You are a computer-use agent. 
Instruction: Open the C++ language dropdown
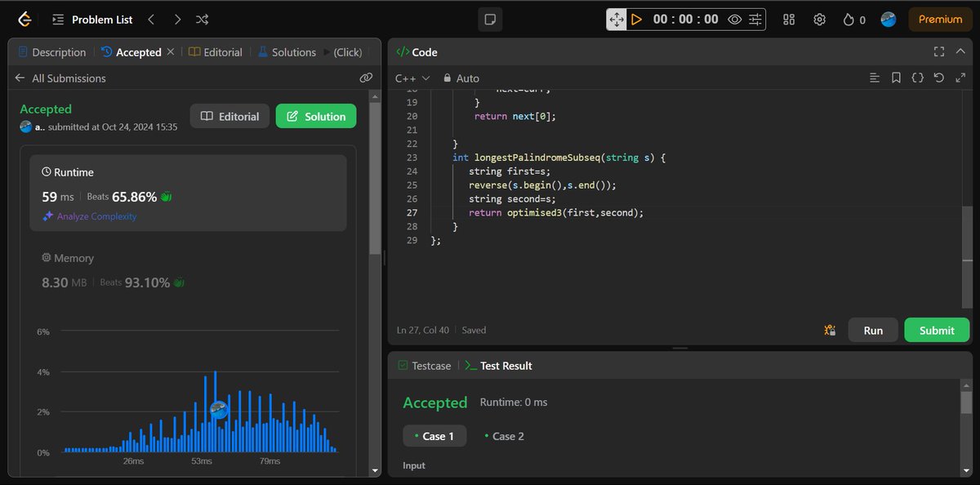tap(412, 78)
